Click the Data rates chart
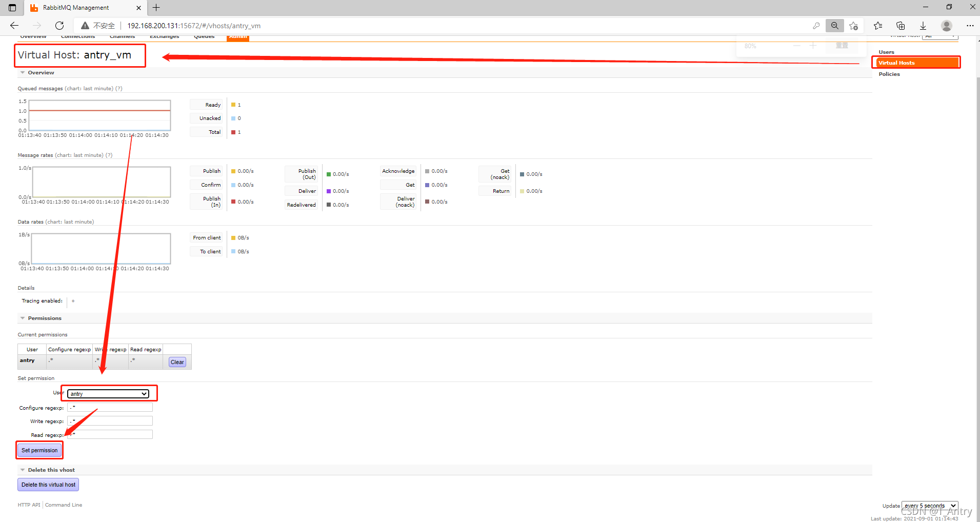This screenshot has height=522, width=980. pos(101,249)
